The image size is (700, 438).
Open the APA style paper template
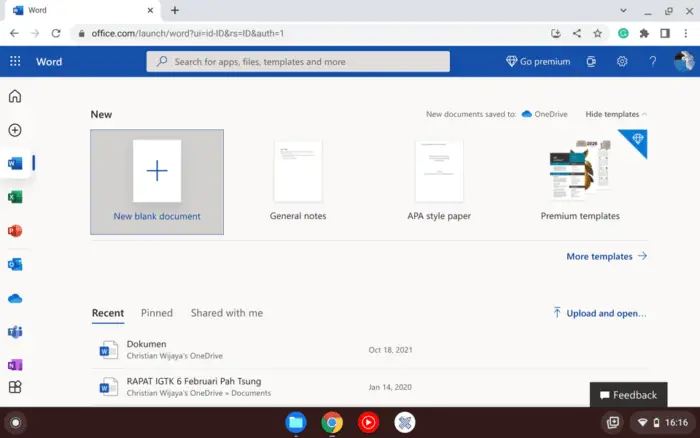(x=439, y=181)
